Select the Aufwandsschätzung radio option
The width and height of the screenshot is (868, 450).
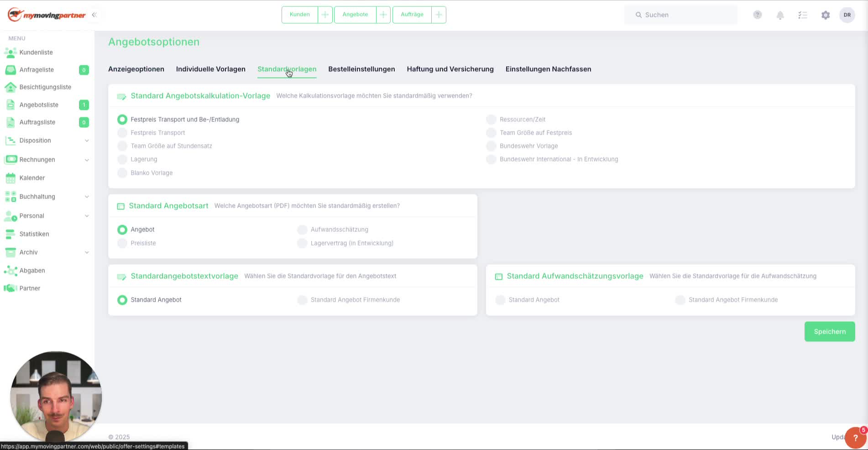[x=302, y=230]
